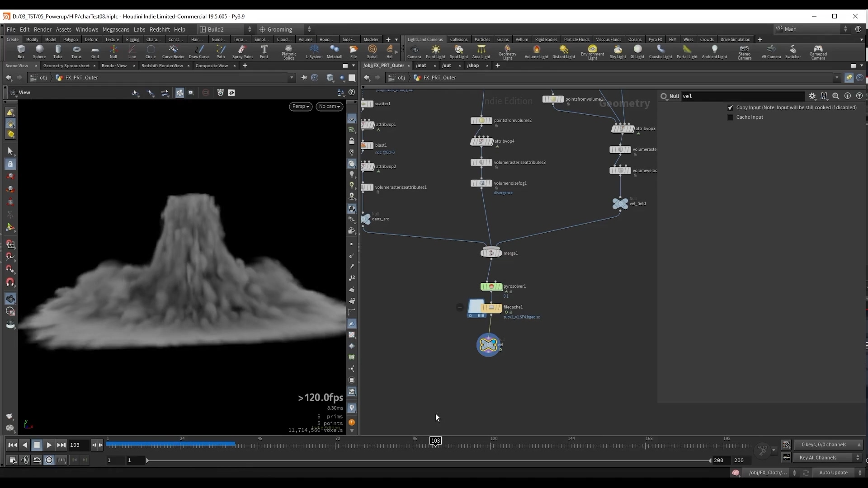The height and width of the screenshot is (488, 868).
Task: Click the vel_field null node icon
Action: [620, 203]
